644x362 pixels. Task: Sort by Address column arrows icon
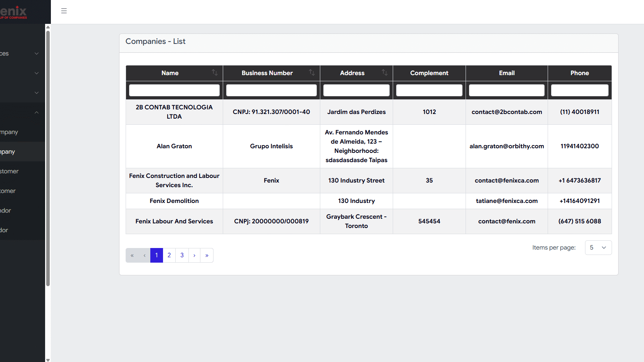(x=385, y=72)
